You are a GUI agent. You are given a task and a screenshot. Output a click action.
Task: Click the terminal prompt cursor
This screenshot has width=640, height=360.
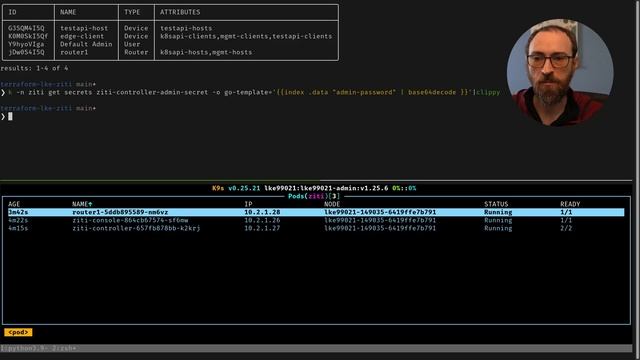click(x=10, y=116)
